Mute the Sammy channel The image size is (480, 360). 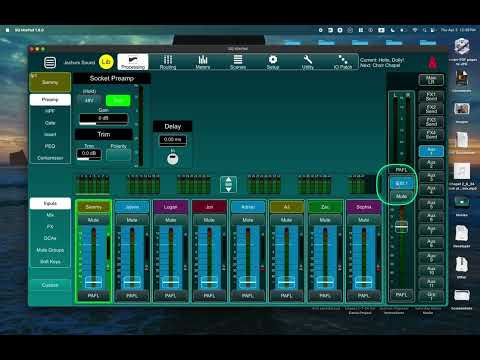click(x=93, y=220)
